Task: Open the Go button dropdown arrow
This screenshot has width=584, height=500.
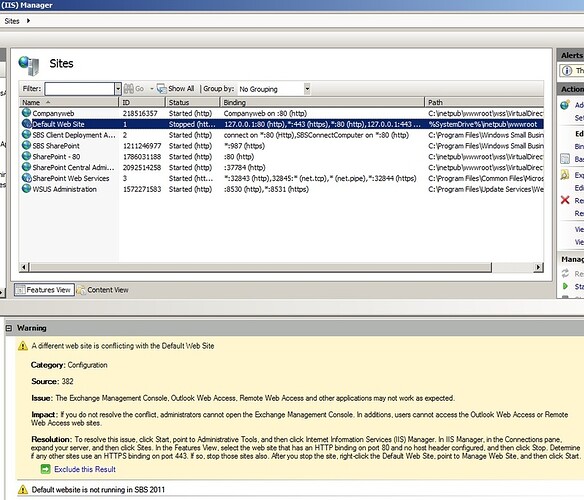Action: point(152,89)
